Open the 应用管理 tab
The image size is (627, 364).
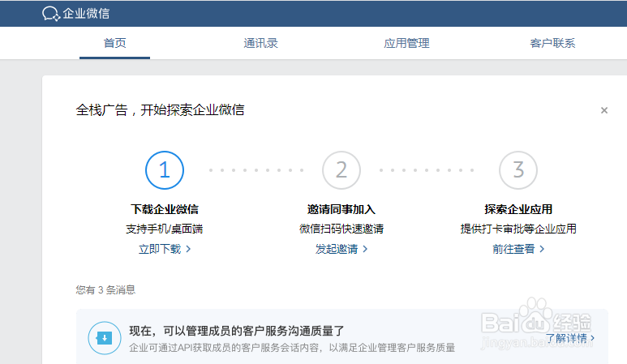pos(406,43)
